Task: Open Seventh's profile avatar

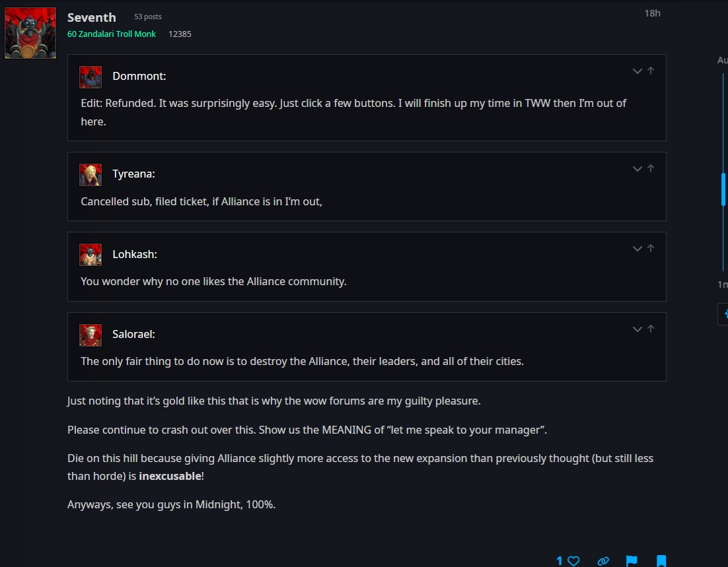Action: pos(30,33)
